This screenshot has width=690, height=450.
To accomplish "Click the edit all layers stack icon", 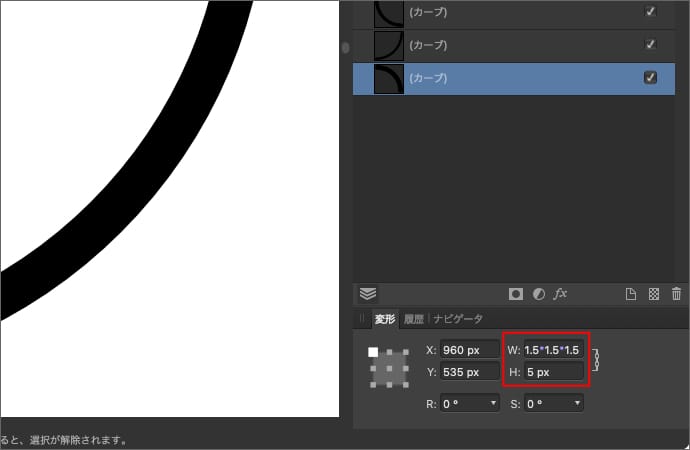I will tap(368, 294).
